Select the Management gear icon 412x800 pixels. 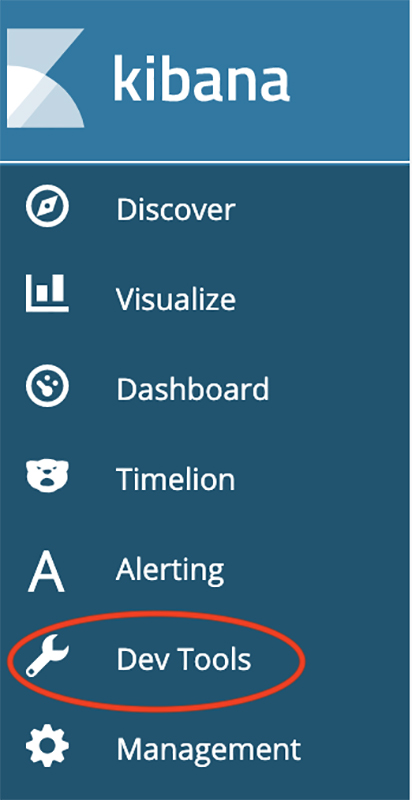pos(47,748)
